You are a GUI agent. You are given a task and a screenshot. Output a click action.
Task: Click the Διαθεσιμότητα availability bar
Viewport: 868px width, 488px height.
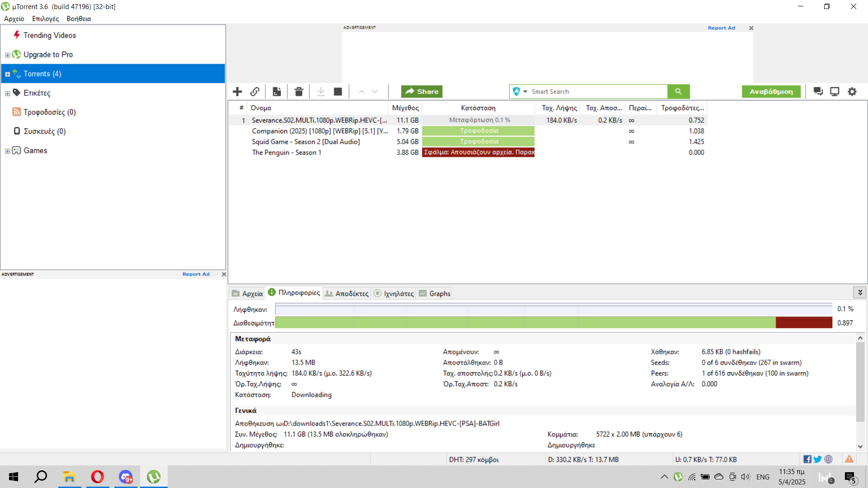click(x=554, y=323)
